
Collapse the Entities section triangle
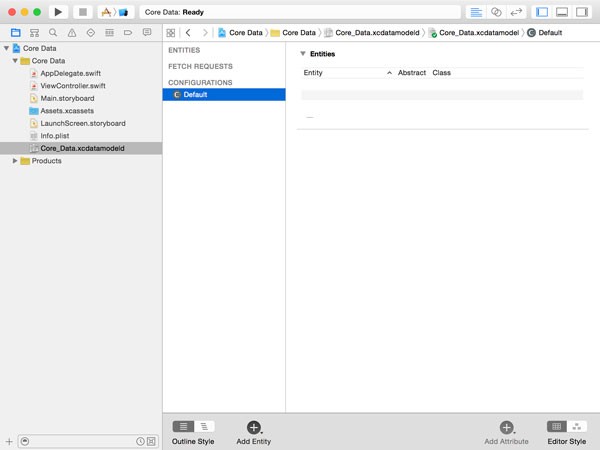[x=303, y=54]
